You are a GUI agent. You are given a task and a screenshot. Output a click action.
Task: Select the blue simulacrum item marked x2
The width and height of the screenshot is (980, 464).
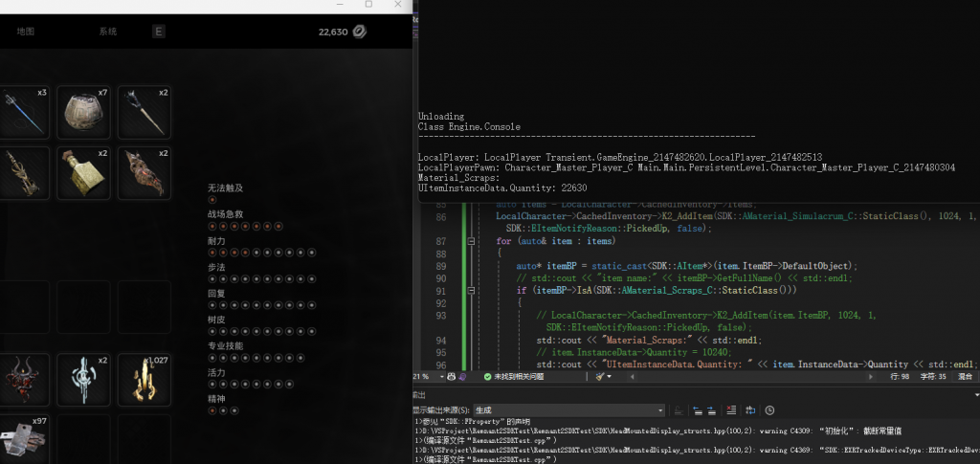(84, 381)
